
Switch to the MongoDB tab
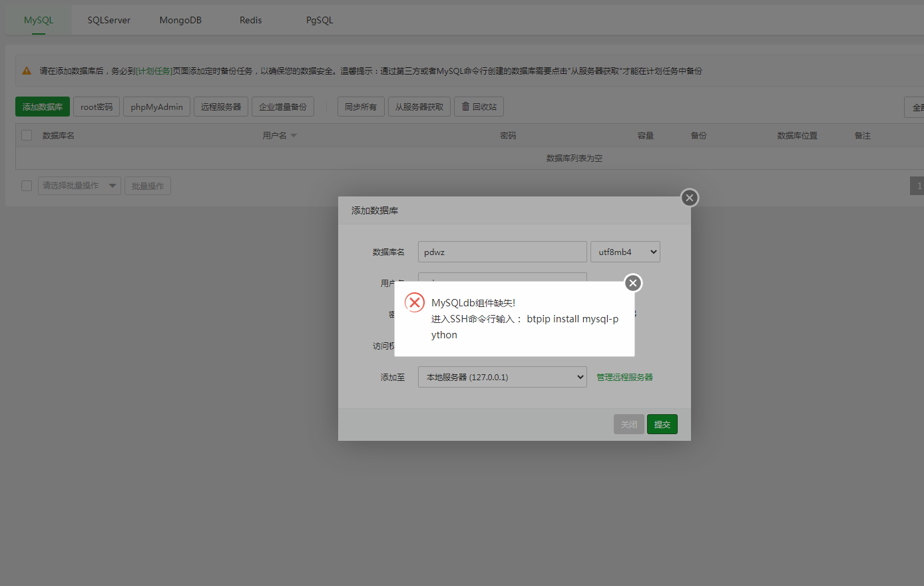point(180,20)
